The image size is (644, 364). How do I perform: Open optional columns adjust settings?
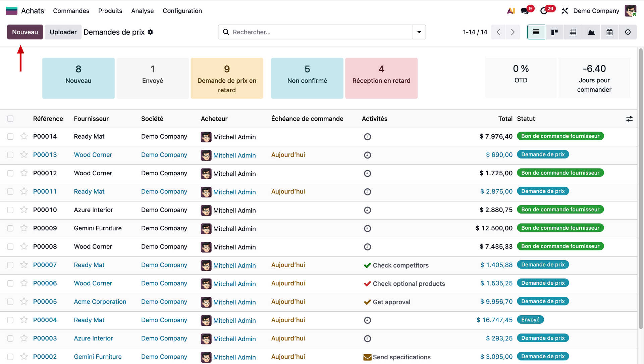629,119
